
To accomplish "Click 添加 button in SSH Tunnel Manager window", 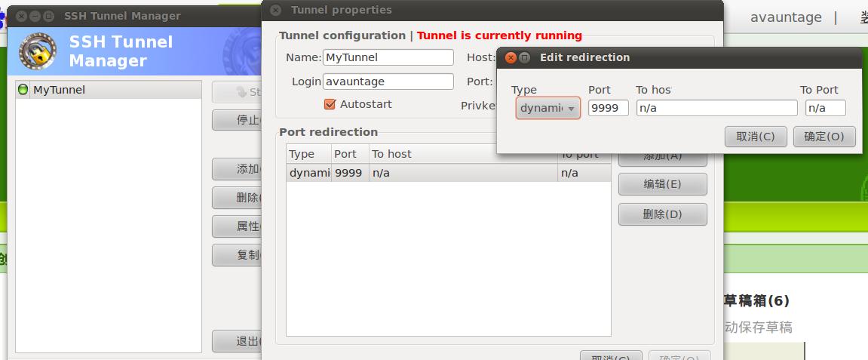I will pyautogui.click(x=237, y=169).
